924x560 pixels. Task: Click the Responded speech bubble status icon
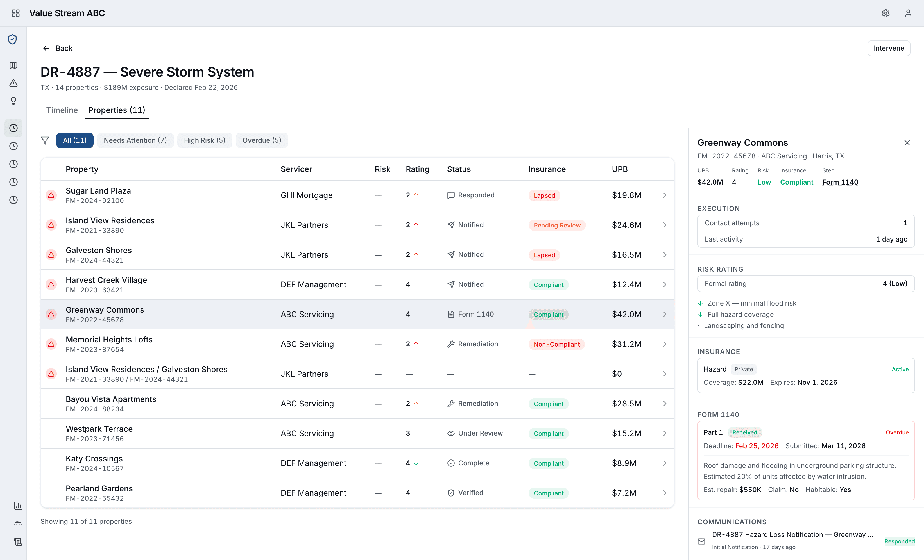tap(451, 195)
